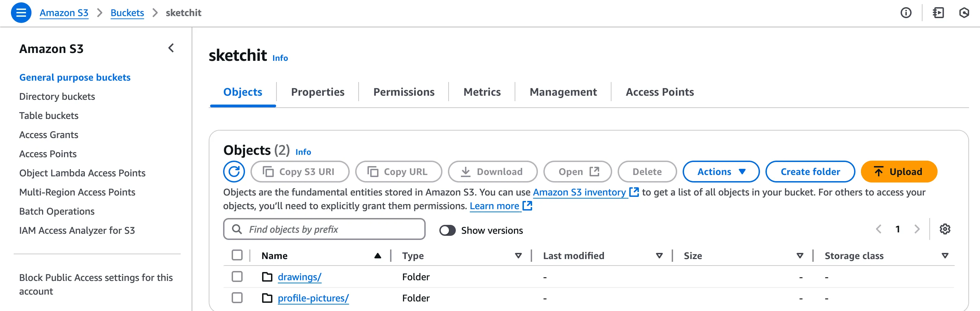
Task: Click the Amazon S3 breadcrumb link
Action: (64, 13)
